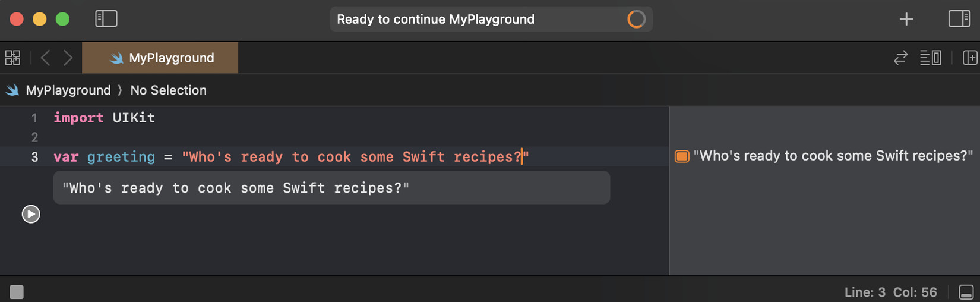Viewport: 980px width, 302px height.
Task: Toggle the bottom debug area
Action: click(x=966, y=292)
